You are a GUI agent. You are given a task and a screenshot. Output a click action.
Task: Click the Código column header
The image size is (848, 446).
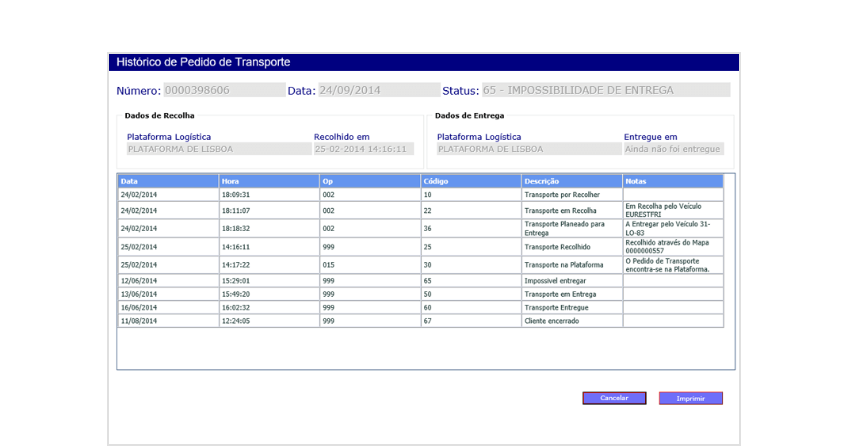tap(470, 181)
